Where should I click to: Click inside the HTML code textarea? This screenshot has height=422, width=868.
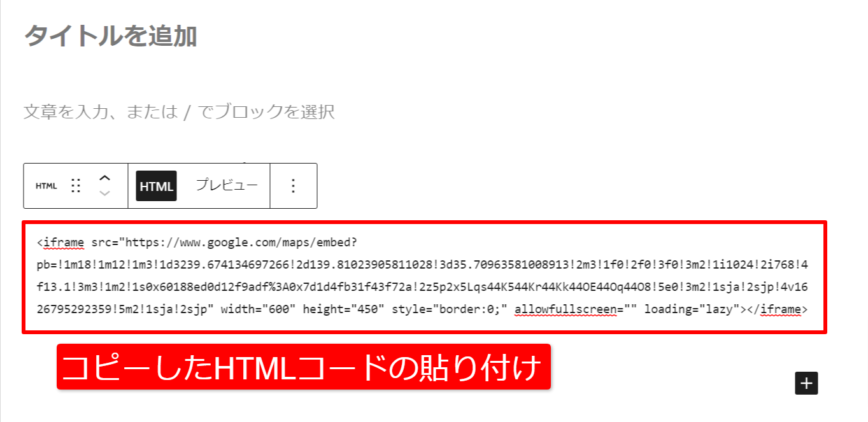[x=425, y=276]
